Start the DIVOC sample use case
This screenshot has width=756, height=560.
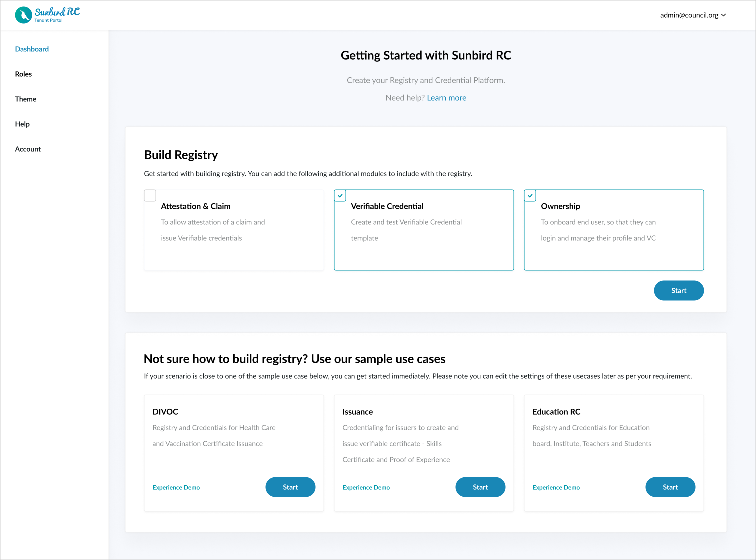[x=290, y=487]
